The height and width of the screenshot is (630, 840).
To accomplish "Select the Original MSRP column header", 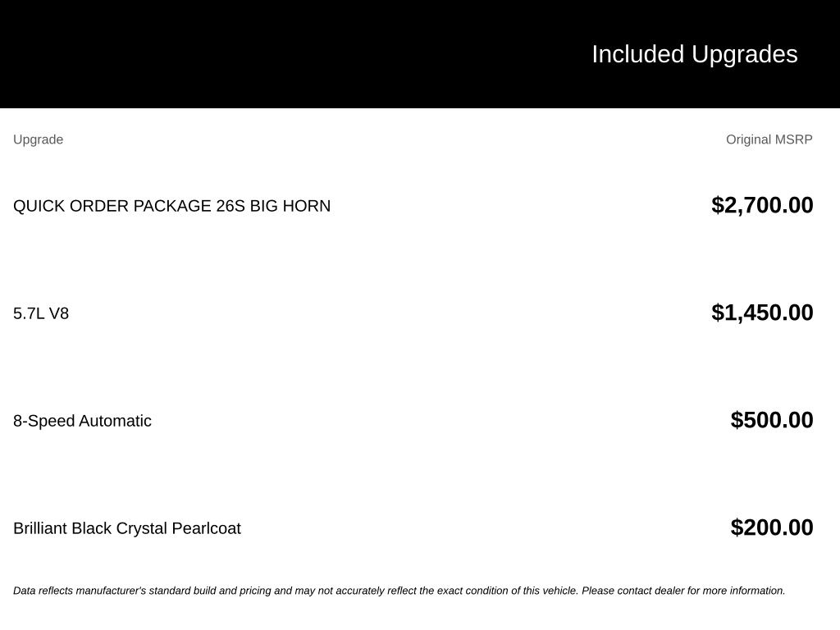I will (x=769, y=139).
